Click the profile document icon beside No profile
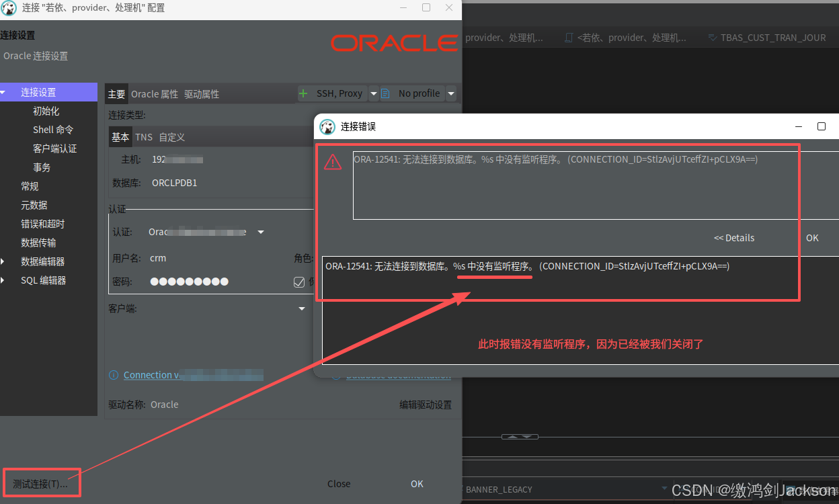The width and height of the screenshot is (839, 504). click(x=386, y=93)
